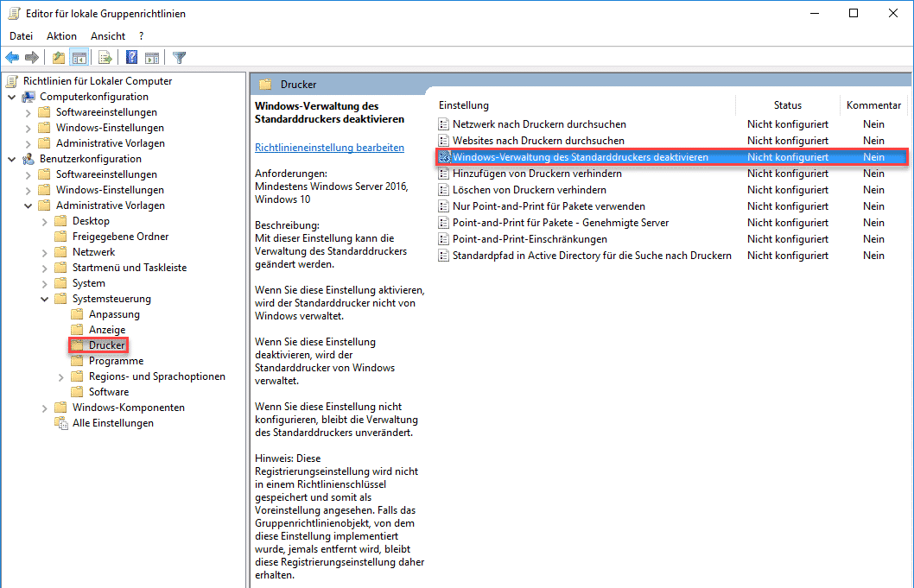Click the folder icon next to Anpassung
Viewport: 914px width, 588px height.
tap(77, 314)
